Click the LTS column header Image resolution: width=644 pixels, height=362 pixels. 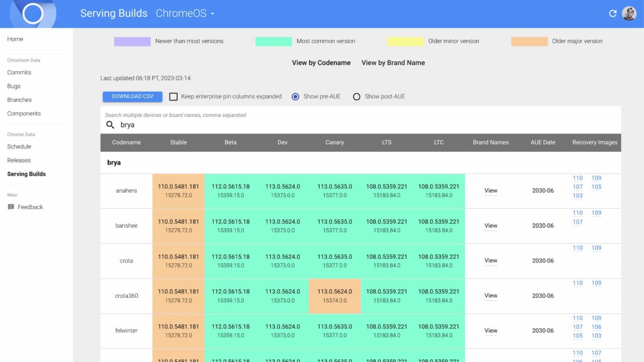click(386, 143)
